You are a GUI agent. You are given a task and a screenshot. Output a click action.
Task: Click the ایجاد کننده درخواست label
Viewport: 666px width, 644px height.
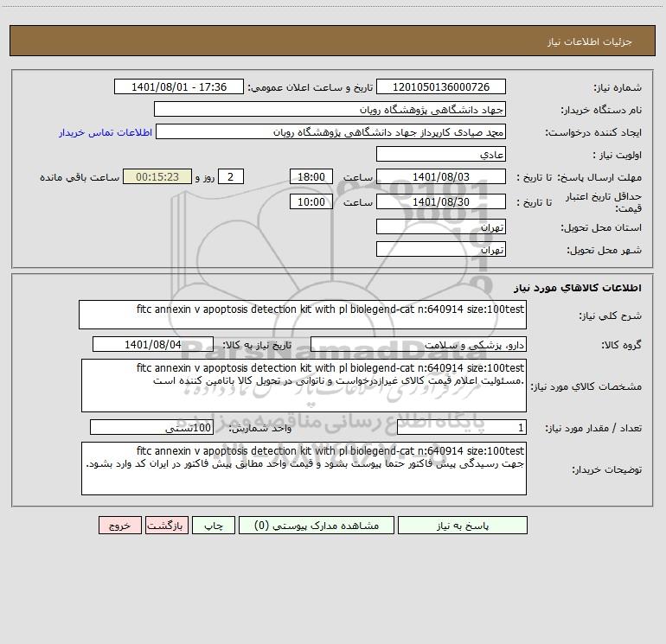(593, 132)
